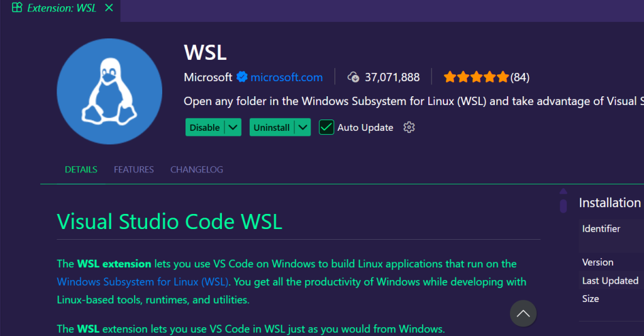The width and height of the screenshot is (644, 336).
Task: Switch to the DETAILS tab
Action: [x=81, y=170]
